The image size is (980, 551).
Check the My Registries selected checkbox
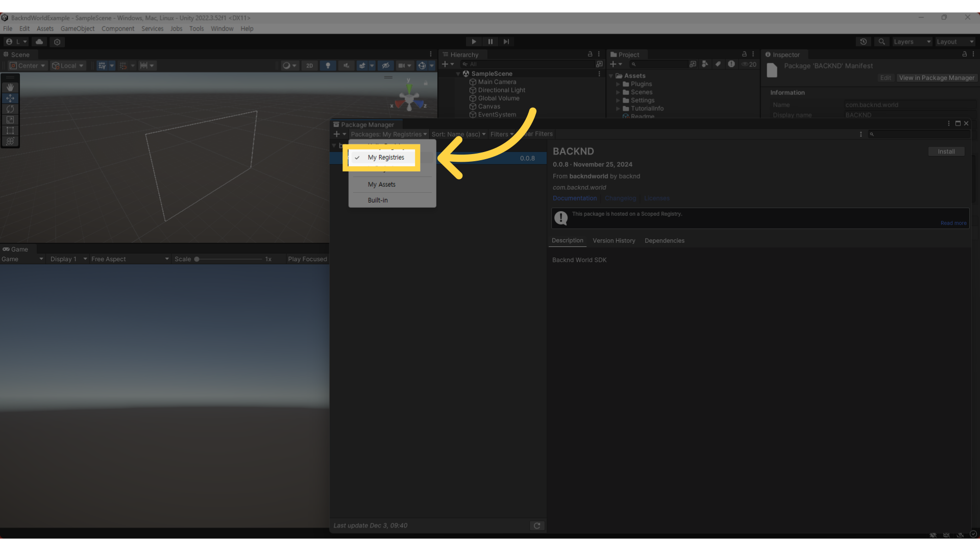pyautogui.click(x=357, y=158)
